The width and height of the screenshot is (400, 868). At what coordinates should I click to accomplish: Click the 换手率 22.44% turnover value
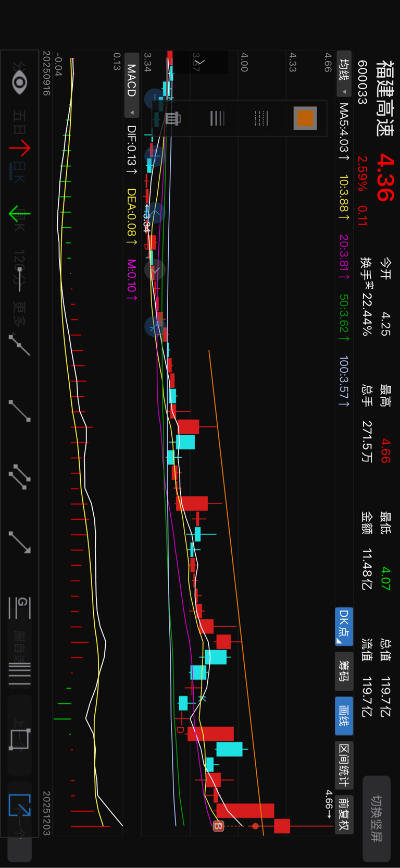[x=367, y=296]
